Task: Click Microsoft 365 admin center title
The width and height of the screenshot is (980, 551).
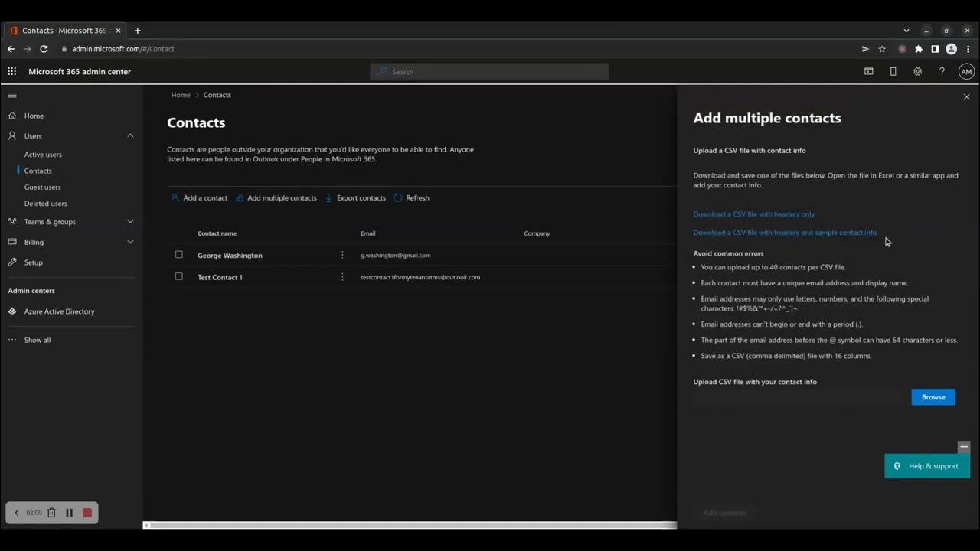Action: [80, 71]
